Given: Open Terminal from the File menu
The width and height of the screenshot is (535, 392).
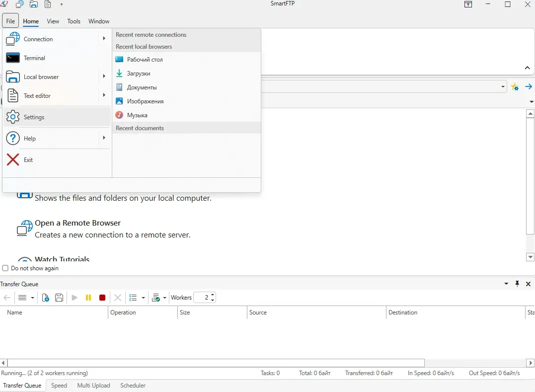Looking at the screenshot, I should pyautogui.click(x=57, y=58).
